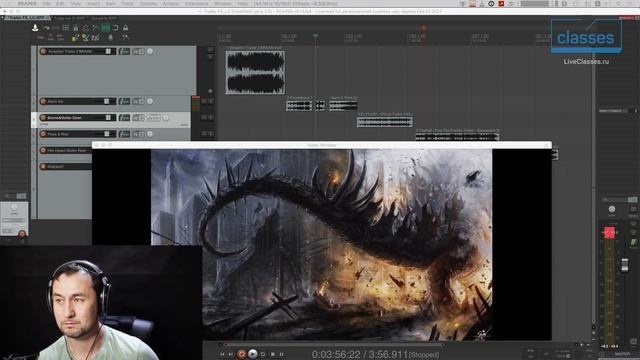Image resolution: width=640 pixels, height=360 pixels.
Task: Arm recording on the selected Booms track
Action: [x=43, y=118]
